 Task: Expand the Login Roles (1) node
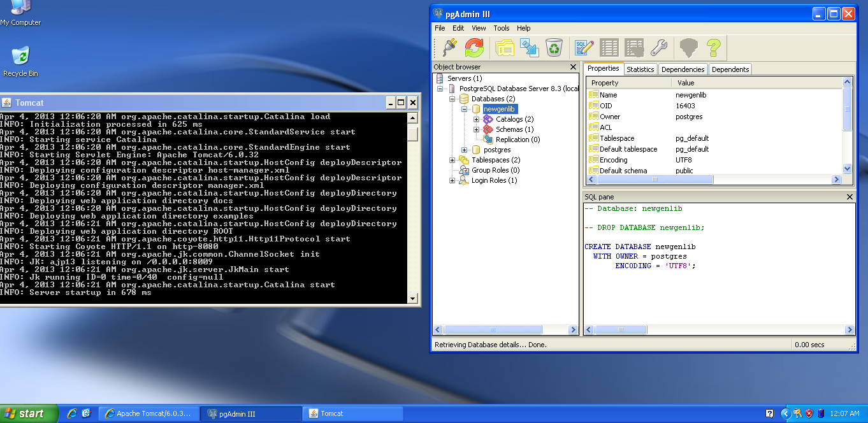pos(452,180)
